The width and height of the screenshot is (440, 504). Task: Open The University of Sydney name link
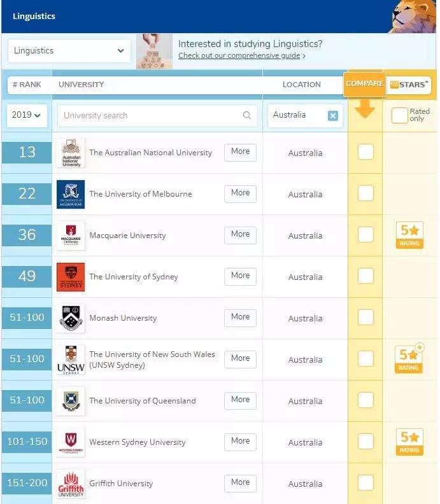point(134,277)
